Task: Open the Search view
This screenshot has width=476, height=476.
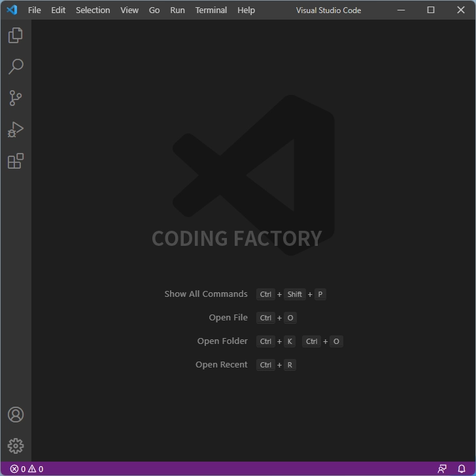Action: pyautogui.click(x=16, y=67)
